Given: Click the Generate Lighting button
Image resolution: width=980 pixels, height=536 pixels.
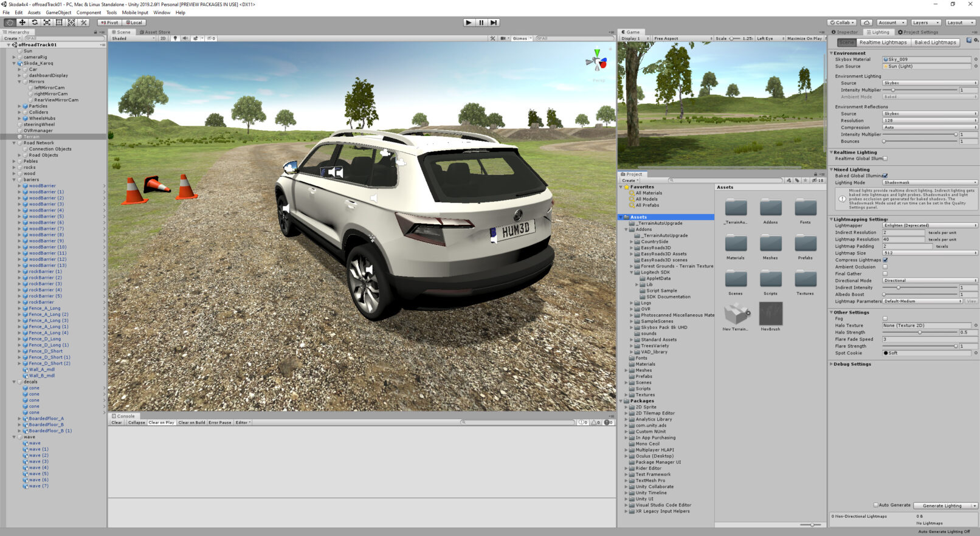Looking at the screenshot, I should pyautogui.click(x=942, y=506).
